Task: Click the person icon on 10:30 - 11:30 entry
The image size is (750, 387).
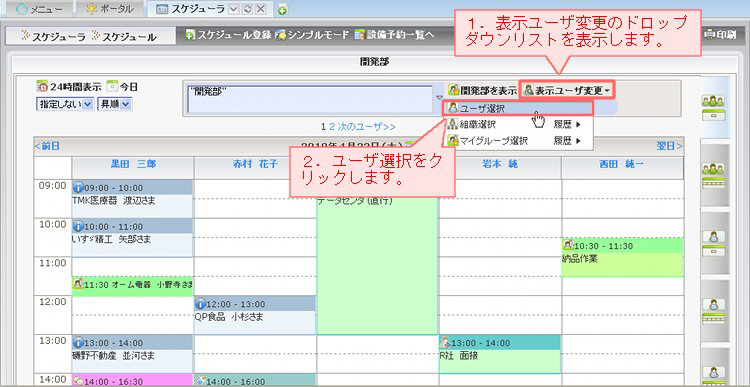Action: [568, 245]
